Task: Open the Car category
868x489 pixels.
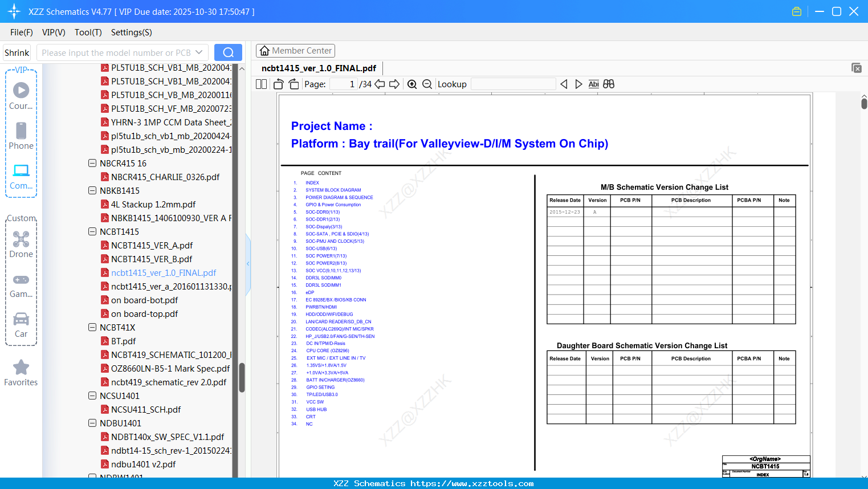Action: 21,324
